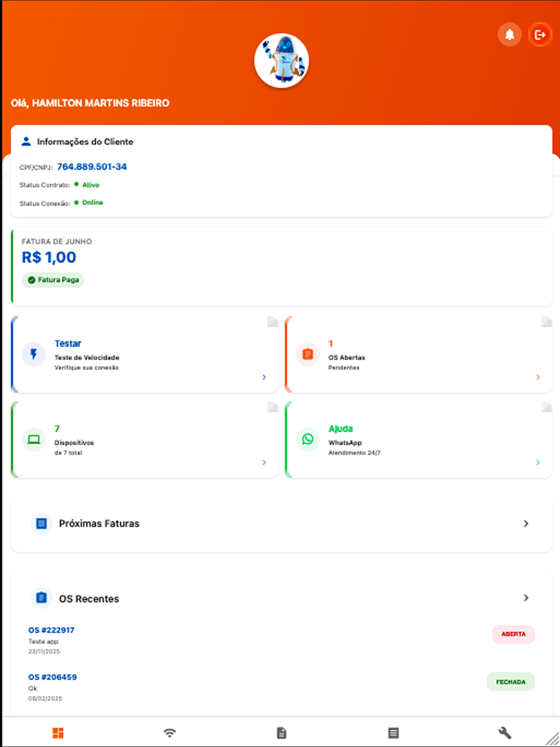This screenshot has width=560, height=747.
Task: Switch to the invoices list tab
Action: pyautogui.click(x=393, y=733)
